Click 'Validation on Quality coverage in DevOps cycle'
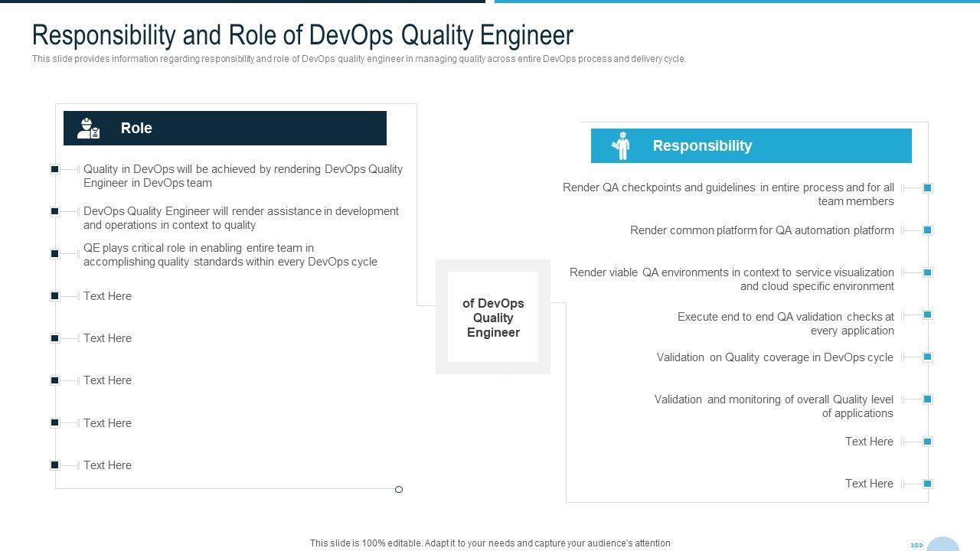The width and height of the screenshot is (980, 551). pyautogui.click(x=774, y=357)
